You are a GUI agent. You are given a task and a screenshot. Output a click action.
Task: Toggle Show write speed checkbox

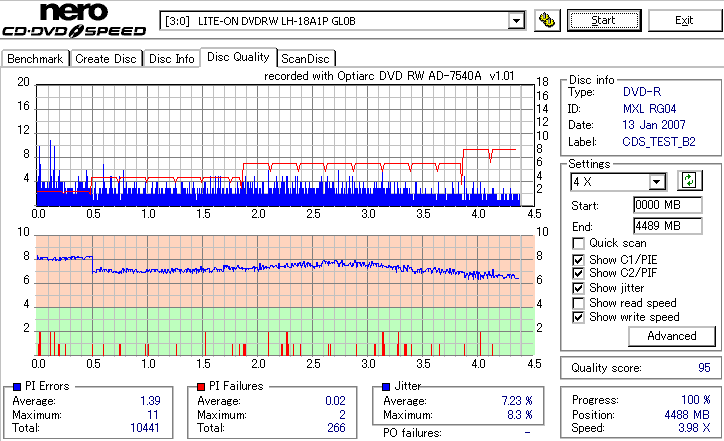coord(578,317)
